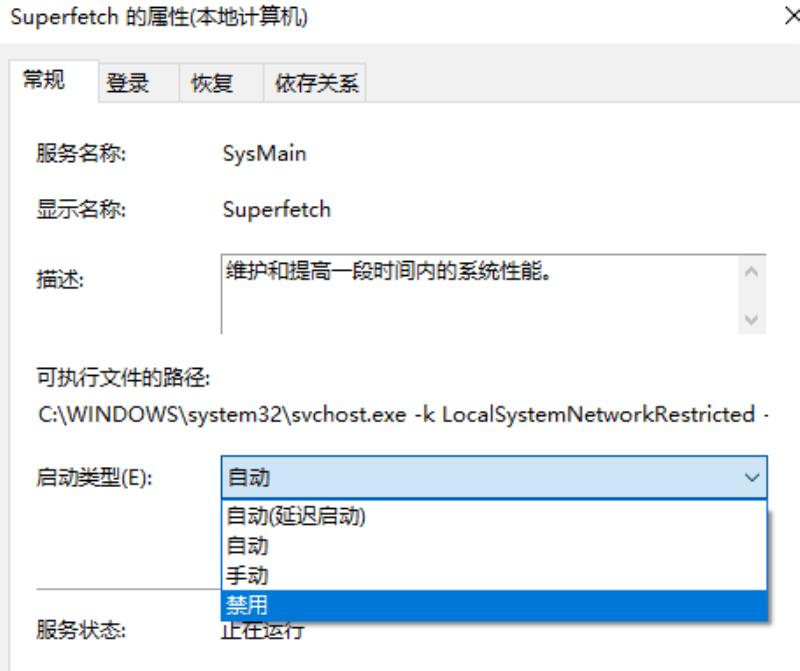Click the 服务状态 label
The width and height of the screenshot is (800, 671).
coord(81,630)
